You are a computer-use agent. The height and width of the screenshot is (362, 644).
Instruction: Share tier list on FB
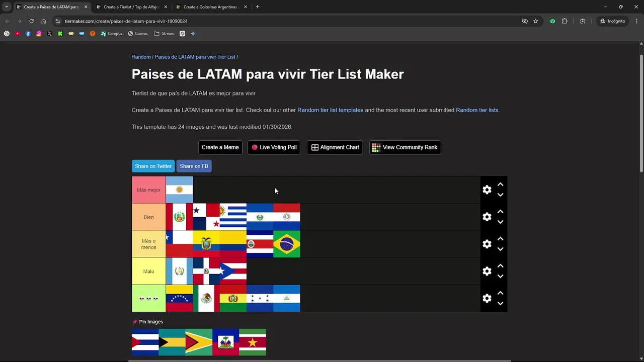click(194, 166)
